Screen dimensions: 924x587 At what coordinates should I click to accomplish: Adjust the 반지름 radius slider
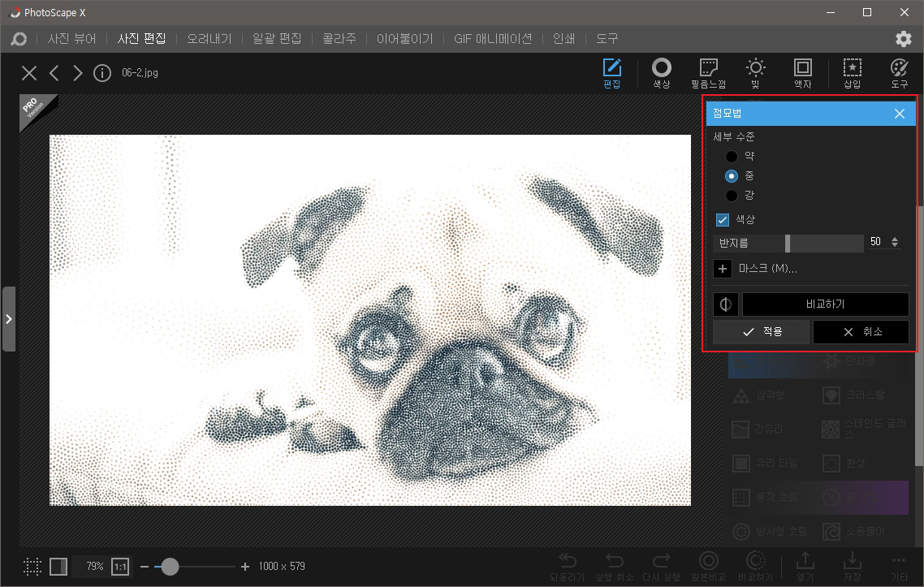788,243
